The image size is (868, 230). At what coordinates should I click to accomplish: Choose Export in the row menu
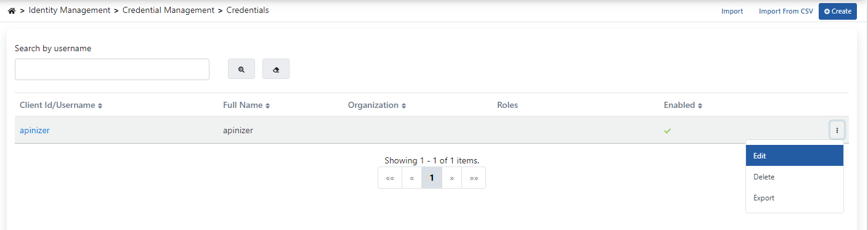coord(795,198)
